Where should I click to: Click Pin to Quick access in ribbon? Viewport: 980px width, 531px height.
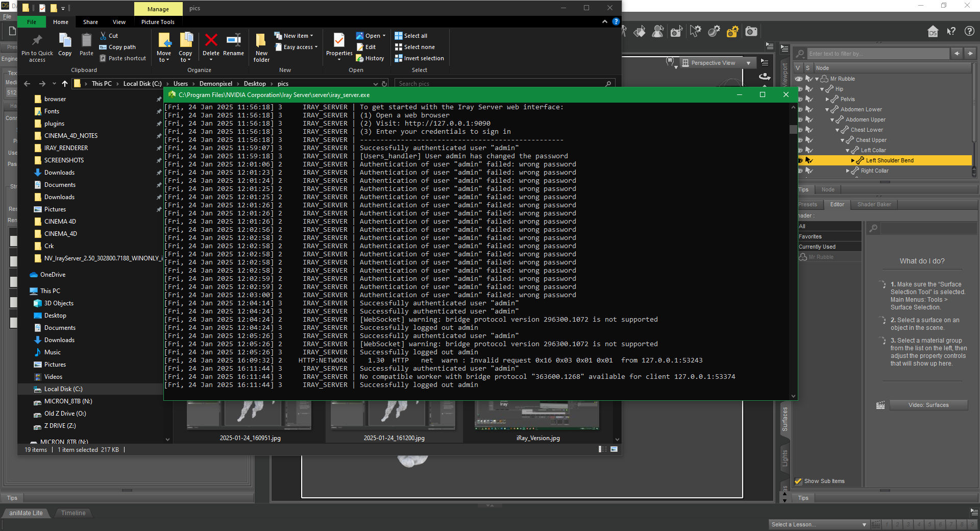[x=37, y=48]
